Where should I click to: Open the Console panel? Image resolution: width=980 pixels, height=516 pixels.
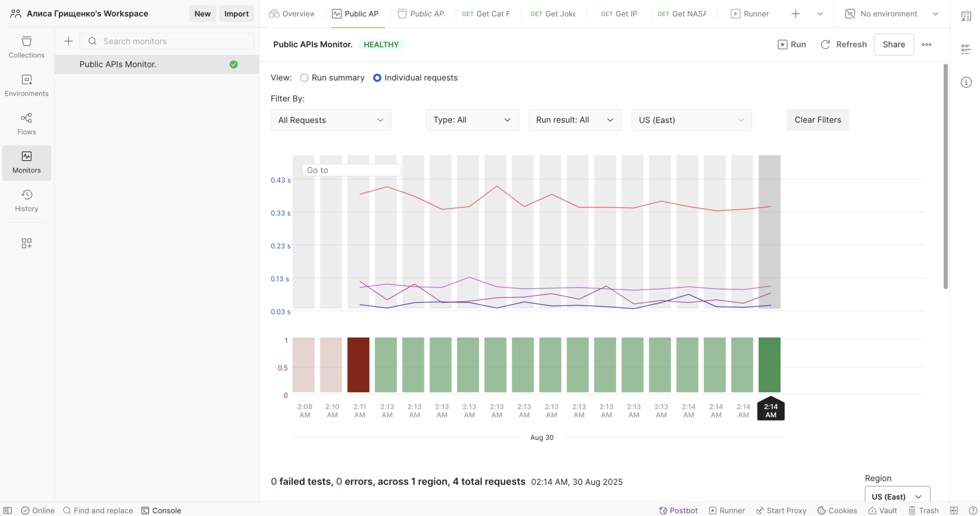pyautogui.click(x=161, y=510)
